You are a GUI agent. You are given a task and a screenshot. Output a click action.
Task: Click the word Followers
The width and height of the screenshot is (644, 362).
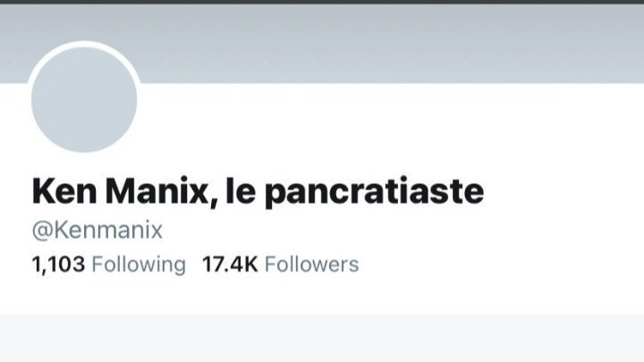coord(312,265)
